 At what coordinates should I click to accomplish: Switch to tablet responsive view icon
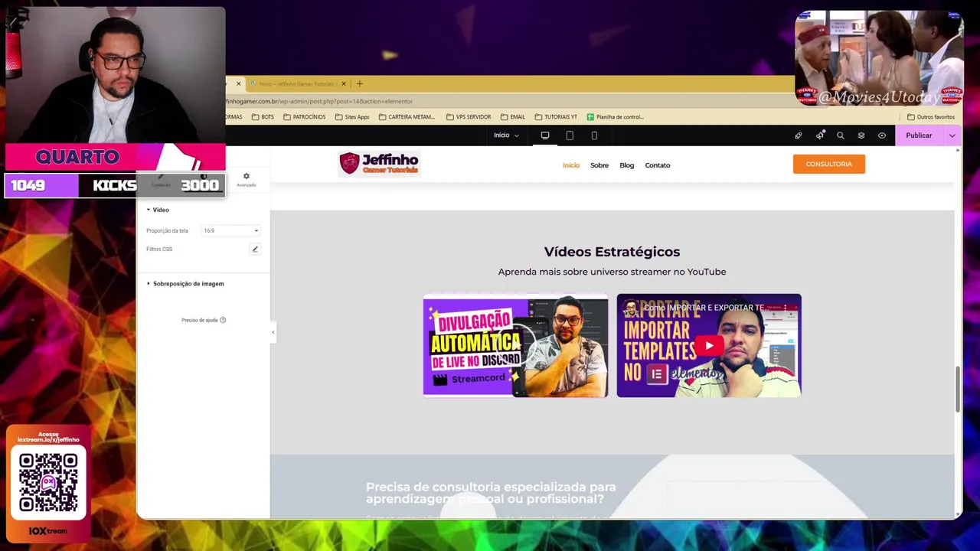coord(570,135)
